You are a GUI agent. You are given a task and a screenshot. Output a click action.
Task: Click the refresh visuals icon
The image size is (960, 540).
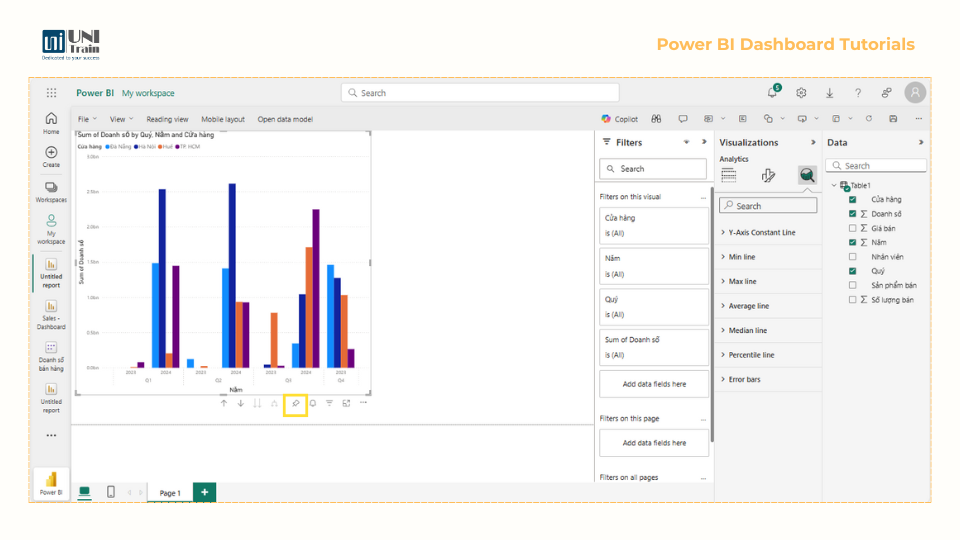click(x=869, y=119)
